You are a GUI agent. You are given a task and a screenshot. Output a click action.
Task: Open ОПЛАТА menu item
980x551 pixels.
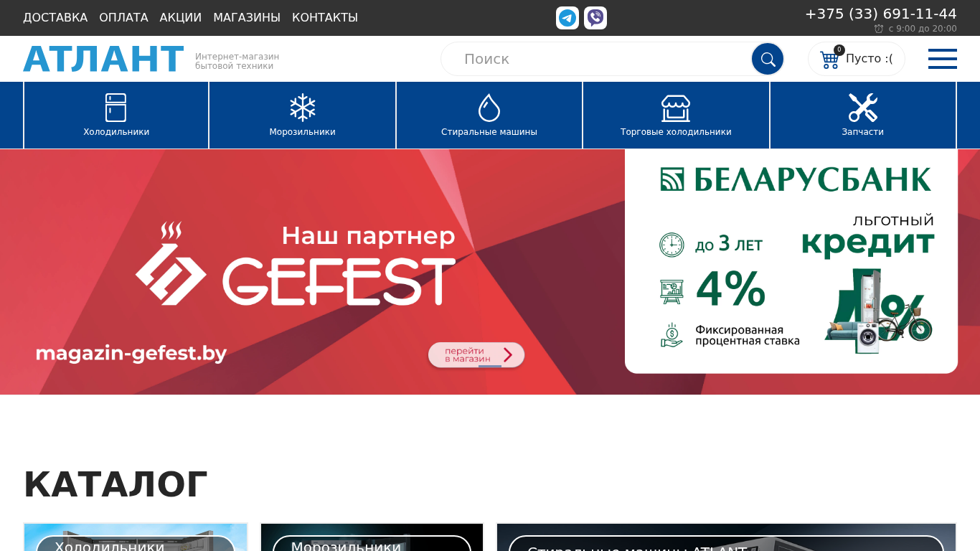pyautogui.click(x=123, y=18)
